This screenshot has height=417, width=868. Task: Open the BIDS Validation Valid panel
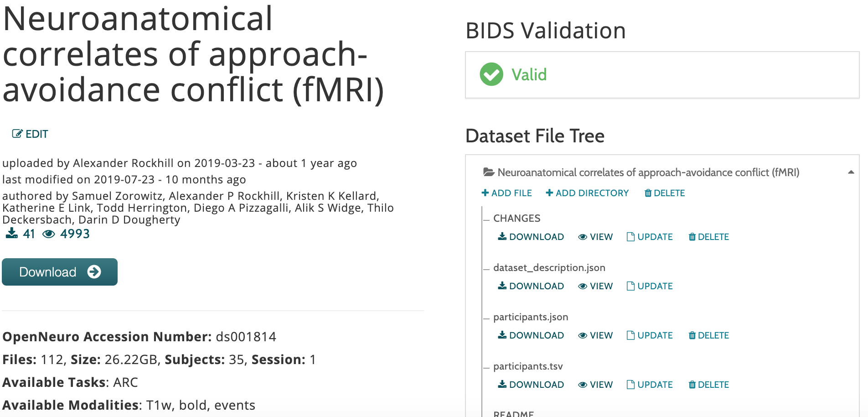click(662, 75)
